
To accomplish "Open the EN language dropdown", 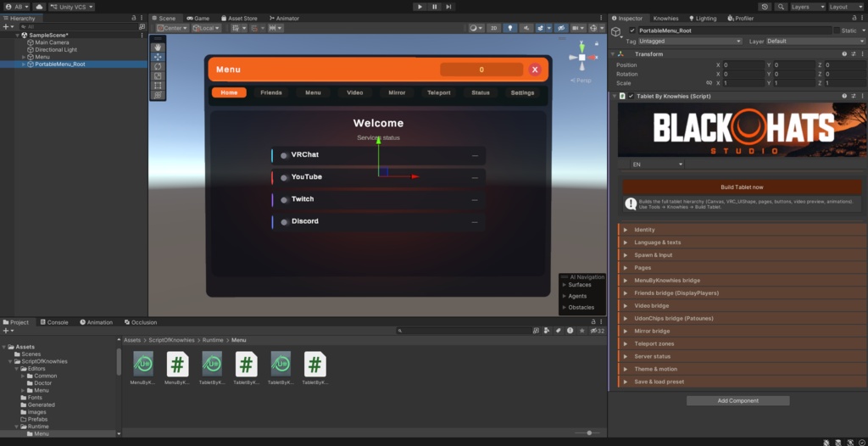I will pos(658,164).
